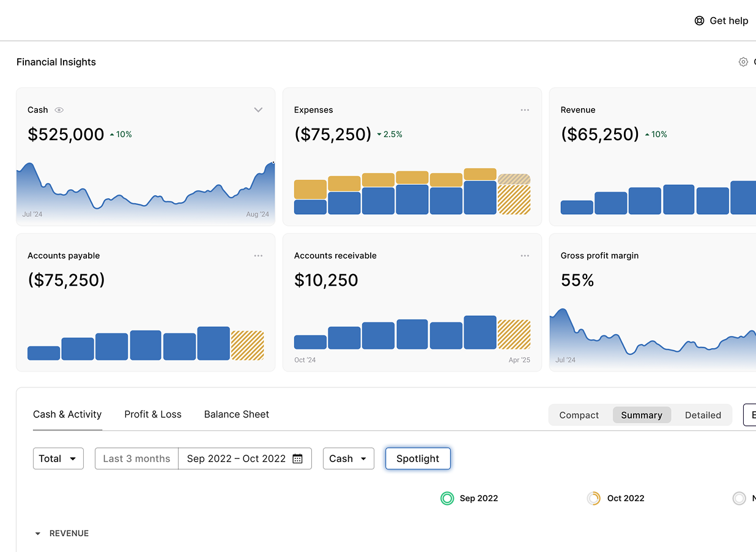Click the ($65,250) revenue amount
This screenshot has height=552, width=756.
[x=600, y=135]
